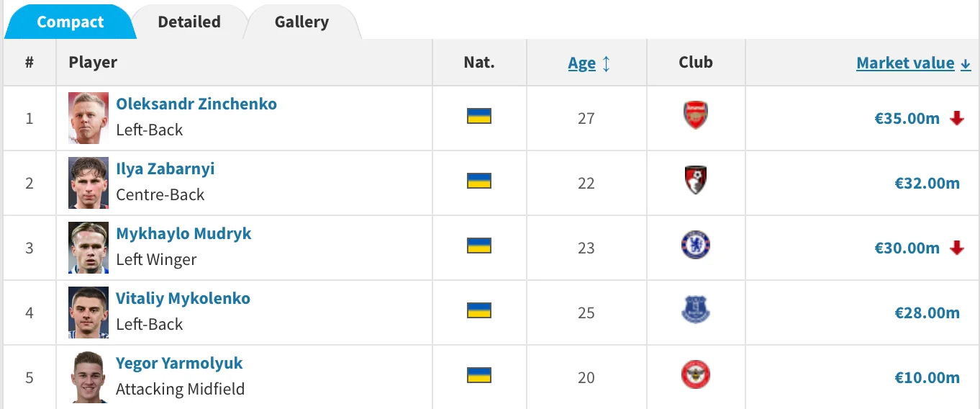Viewport: 980px width, 409px height.
Task: Sort by Market value column
Action: (x=905, y=63)
